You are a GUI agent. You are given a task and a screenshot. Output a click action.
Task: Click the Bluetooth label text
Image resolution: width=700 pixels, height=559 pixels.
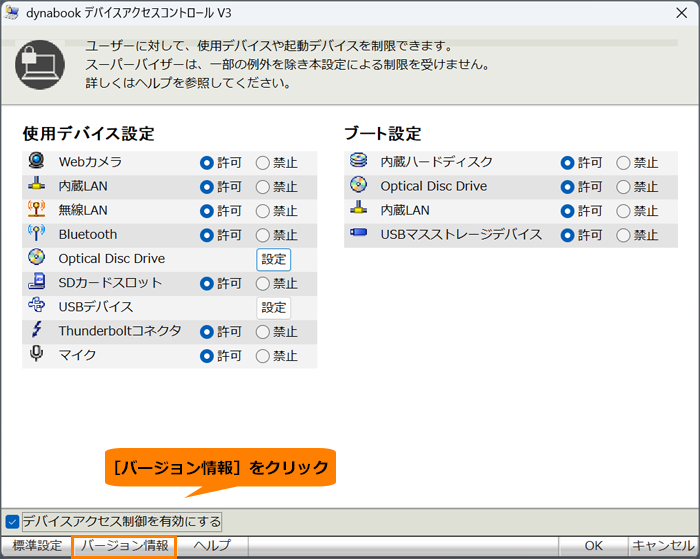pos(88,234)
